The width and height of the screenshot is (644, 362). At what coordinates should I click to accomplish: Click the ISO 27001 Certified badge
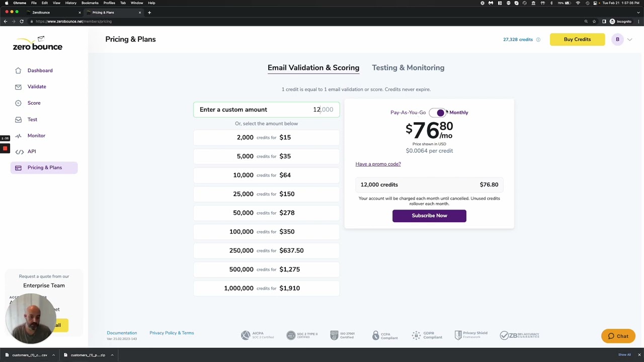coord(343,335)
